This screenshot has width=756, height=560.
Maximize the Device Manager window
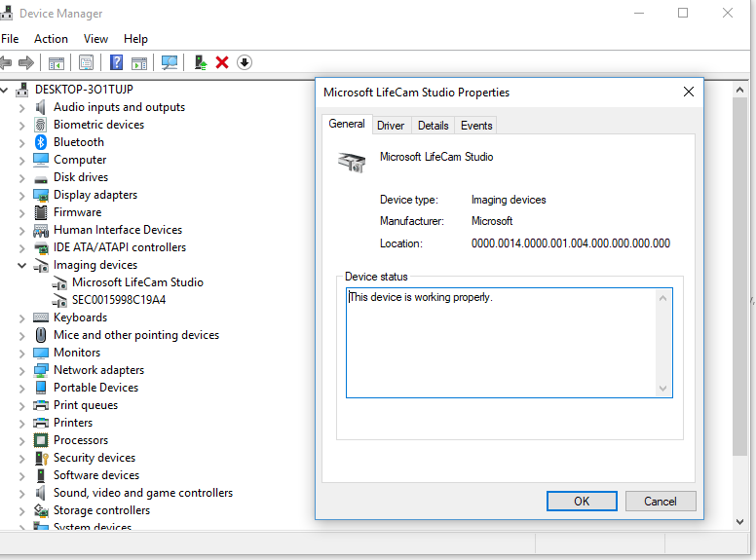pyautogui.click(x=683, y=13)
